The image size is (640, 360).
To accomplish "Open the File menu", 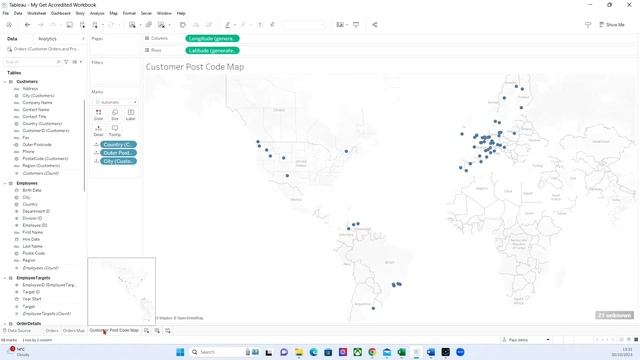I will click(x=6, y=13).
